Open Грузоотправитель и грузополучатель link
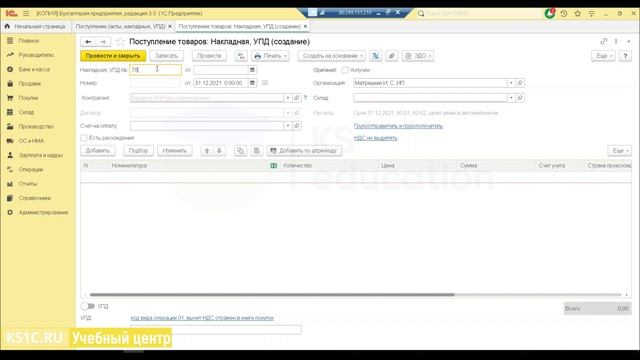The image size is (640, 360). tap(398, 126)
